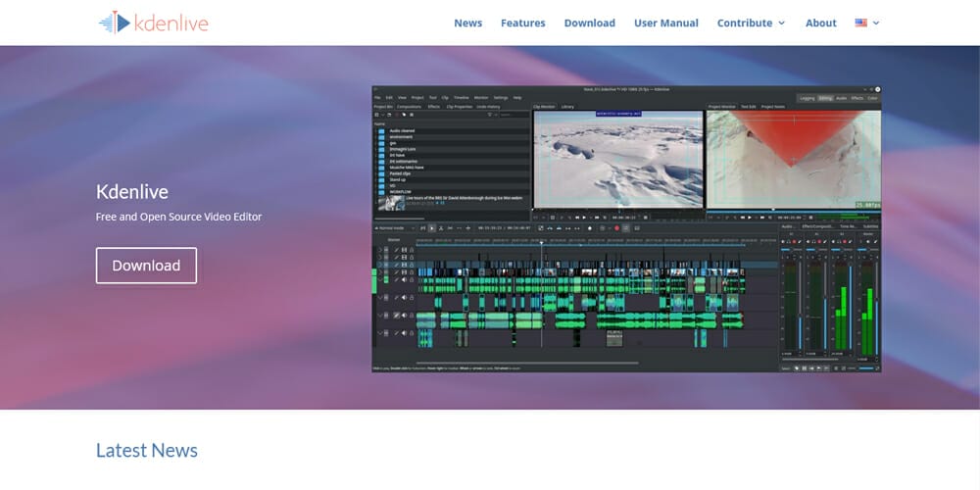Select the Library tab in app screenshot

pos(567,107)
